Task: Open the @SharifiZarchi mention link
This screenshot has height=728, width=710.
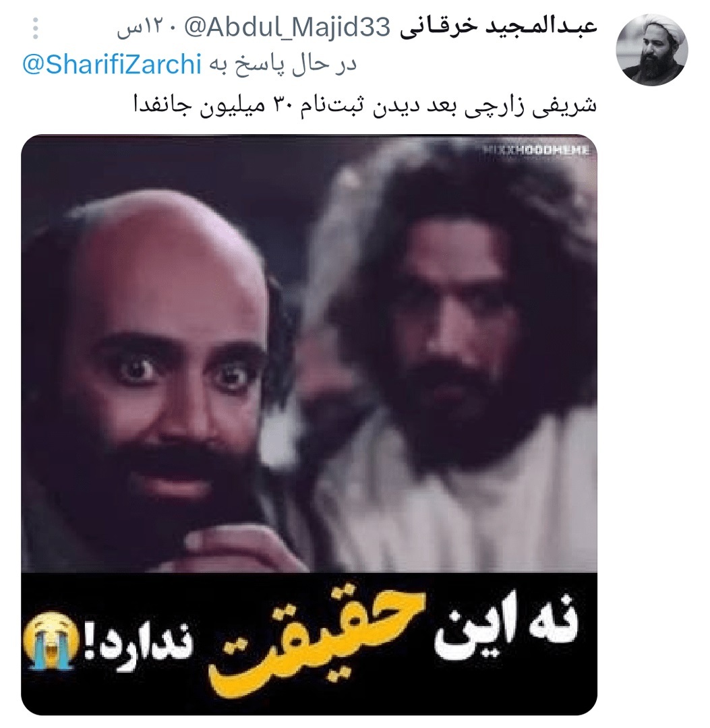Action: [x=111, y=65]
